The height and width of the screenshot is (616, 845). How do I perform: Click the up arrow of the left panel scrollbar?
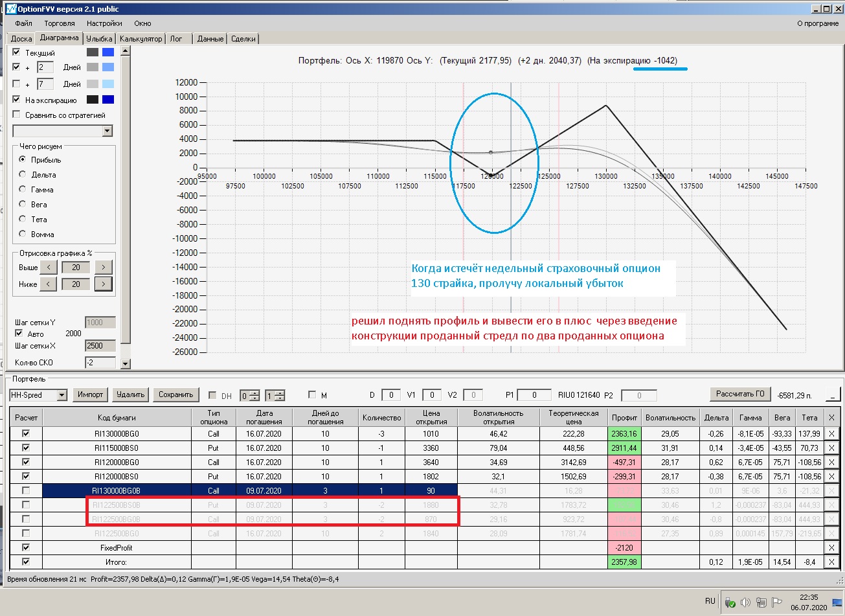[126, 50]
